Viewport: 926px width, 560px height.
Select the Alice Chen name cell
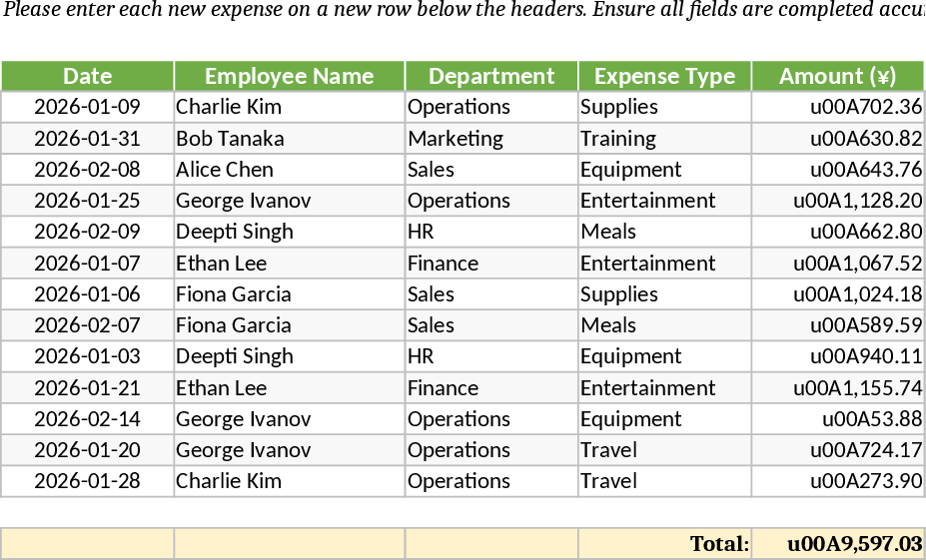pos(289,170)
